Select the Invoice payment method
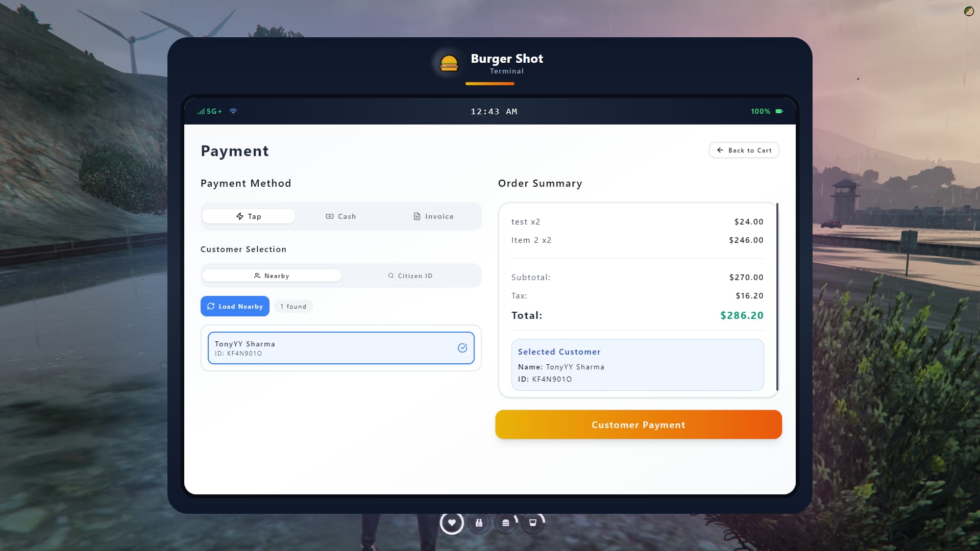 click(x=433, y=216)
